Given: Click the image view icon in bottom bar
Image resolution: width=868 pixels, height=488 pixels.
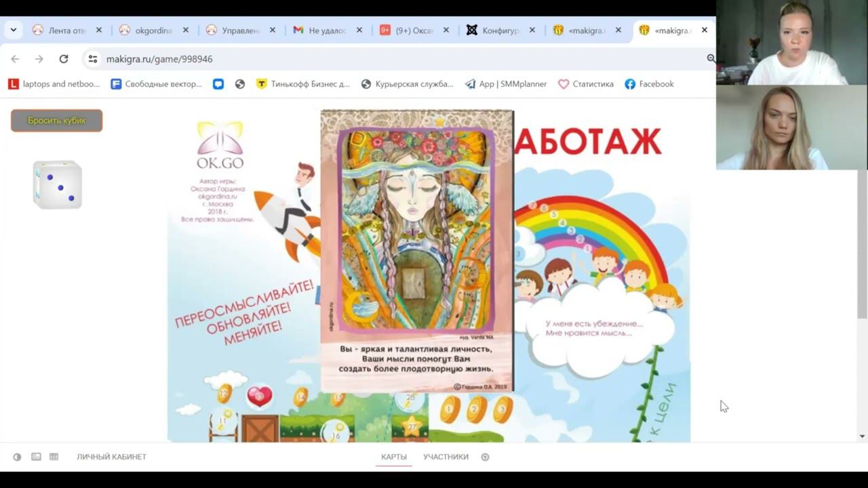Looking at the screenshot, I should point(36,457).
